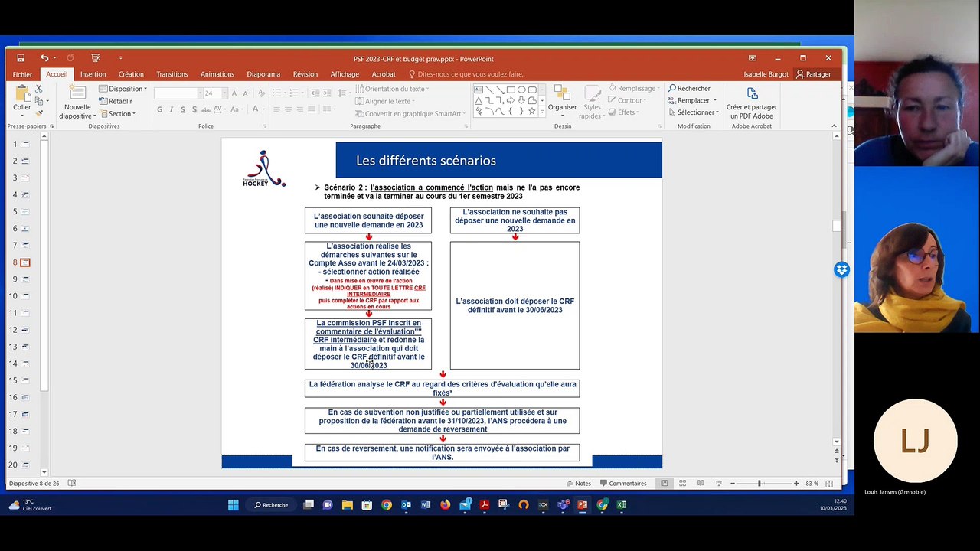This screenshot has width=980, height=551.
Task: Open the Section dropdown
Action: pyautogui.click(x=117, y=114)
